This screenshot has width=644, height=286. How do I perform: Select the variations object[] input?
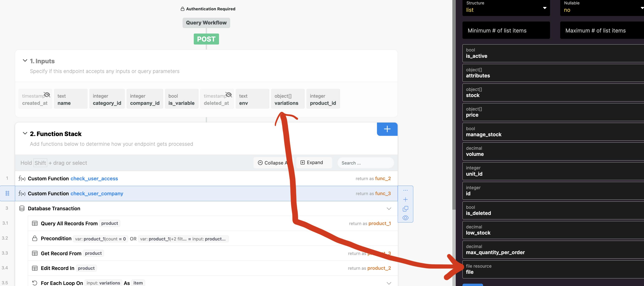[x=287, y=99]
